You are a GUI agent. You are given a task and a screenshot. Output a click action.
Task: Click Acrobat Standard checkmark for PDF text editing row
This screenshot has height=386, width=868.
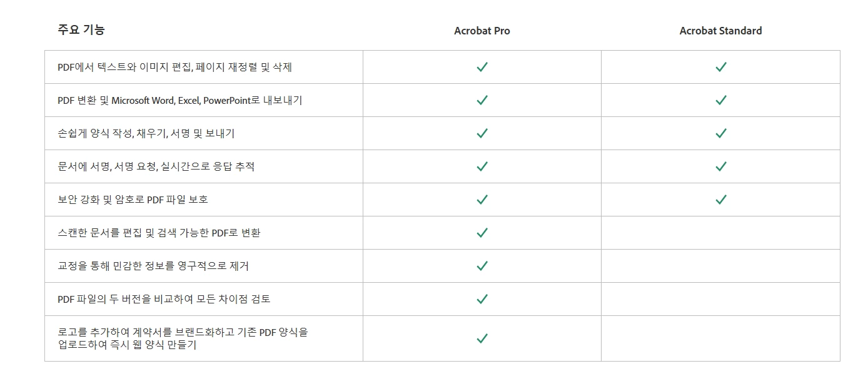point(720,67)
